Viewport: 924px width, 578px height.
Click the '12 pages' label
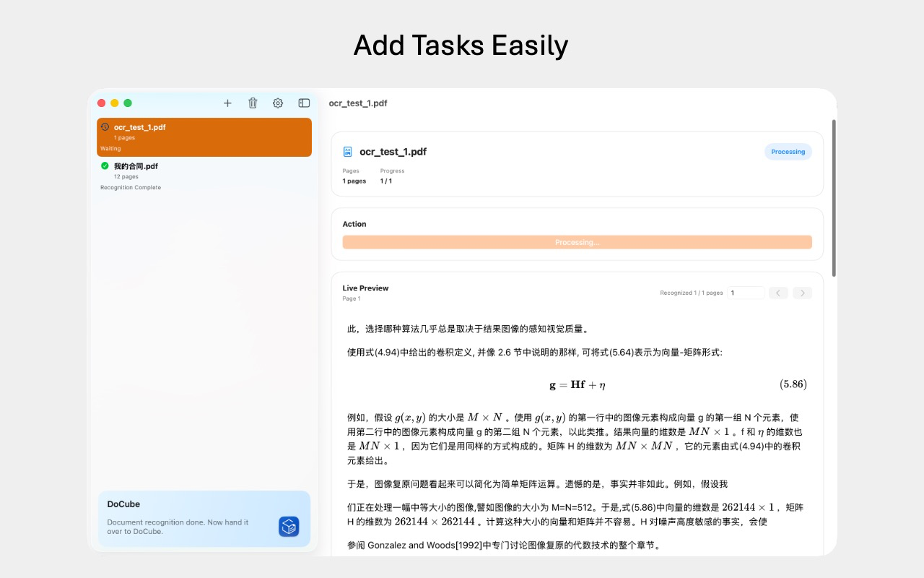coord(126,176)
